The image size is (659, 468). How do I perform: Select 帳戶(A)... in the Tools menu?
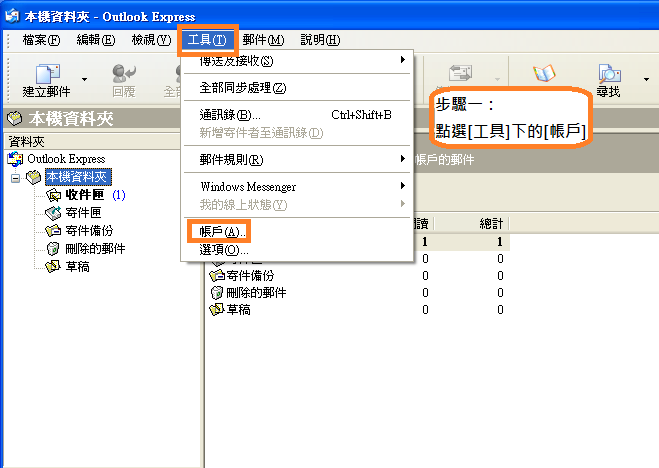pyautogui.click(x=297, y=231)
